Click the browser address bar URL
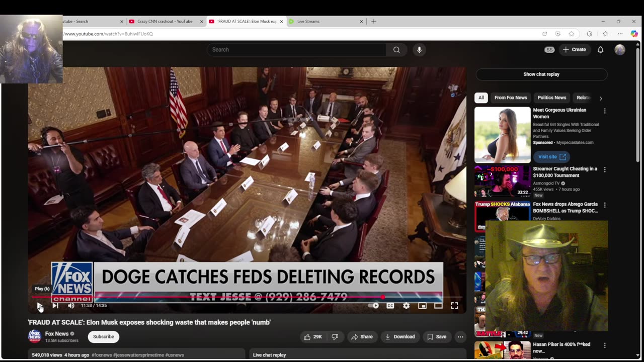 [x=108, y=34]
